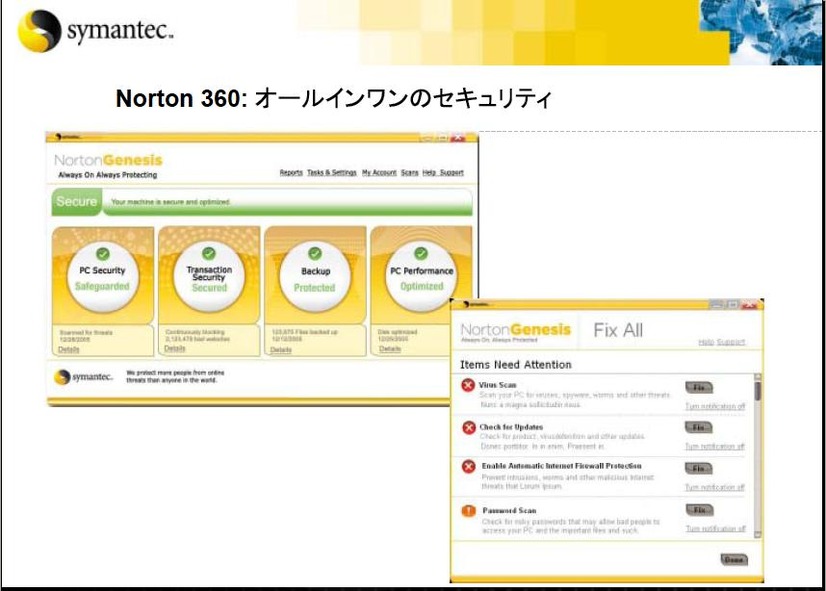The height and width of the screenshot is (591, 826).
Task: Open the Reports menu link
Action: (x=291, y=172)
